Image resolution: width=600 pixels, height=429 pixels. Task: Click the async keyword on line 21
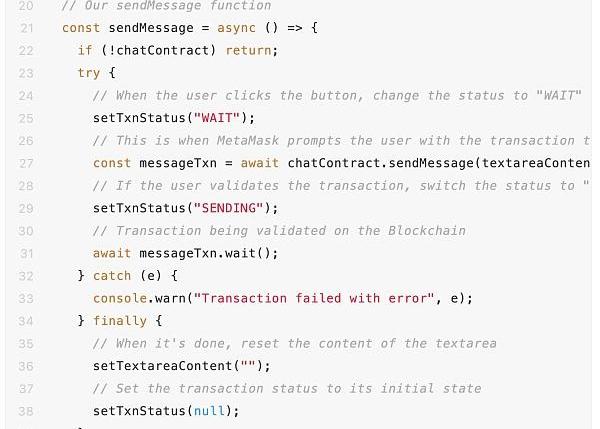click(x=236, y=28)
